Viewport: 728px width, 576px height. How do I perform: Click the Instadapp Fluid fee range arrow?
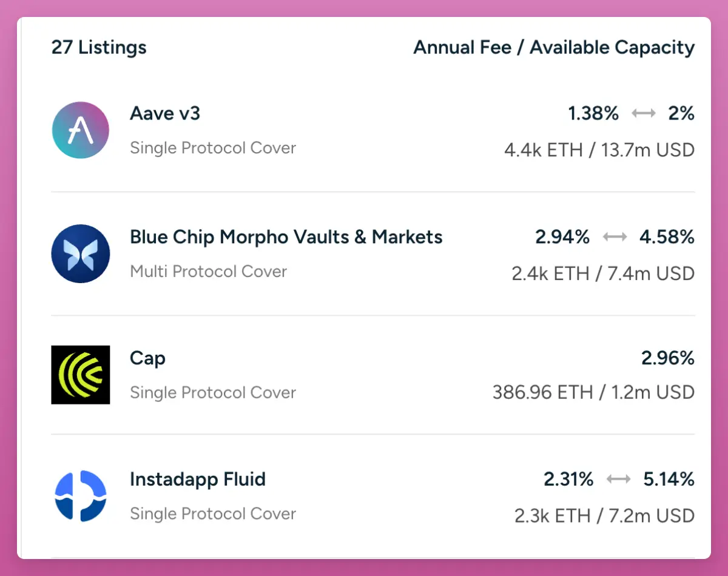(x=618, y=480)
